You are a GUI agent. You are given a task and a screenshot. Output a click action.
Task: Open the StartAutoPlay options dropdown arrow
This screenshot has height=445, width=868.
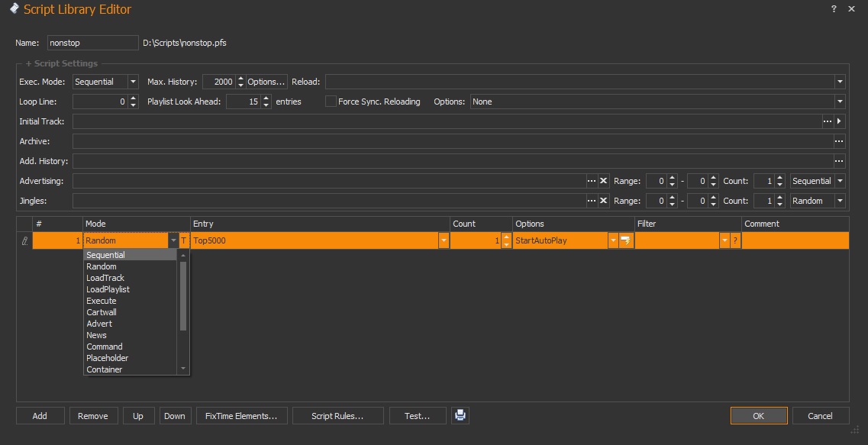click(x=613, y=240)
